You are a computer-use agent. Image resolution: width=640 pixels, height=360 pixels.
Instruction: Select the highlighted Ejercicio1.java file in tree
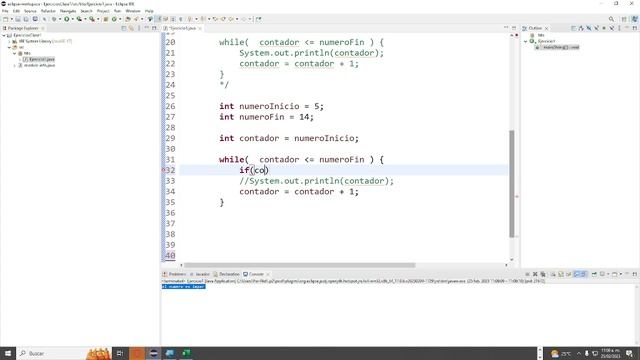click(39, 59)
